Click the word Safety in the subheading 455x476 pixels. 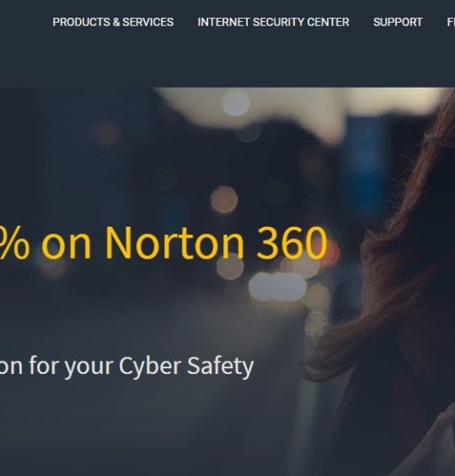221,366
